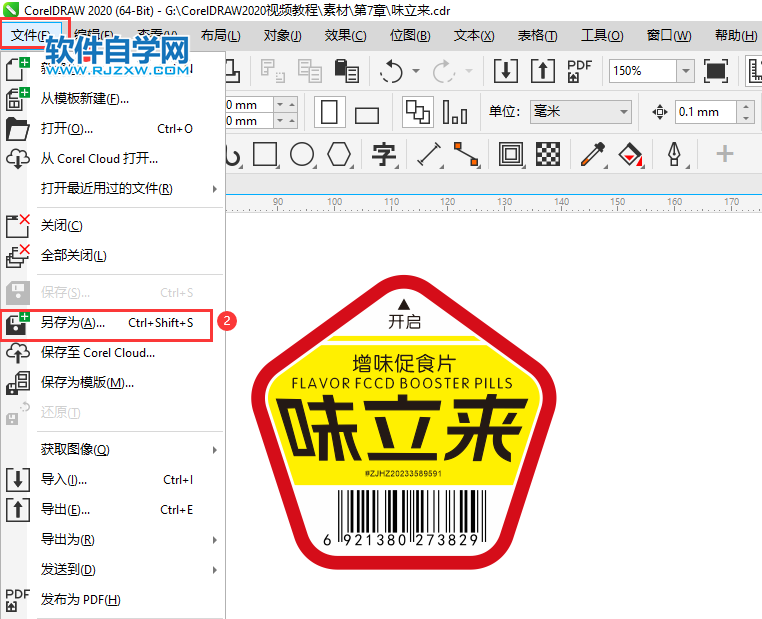Choose 关闭(C) menu entry

(113, 226)
